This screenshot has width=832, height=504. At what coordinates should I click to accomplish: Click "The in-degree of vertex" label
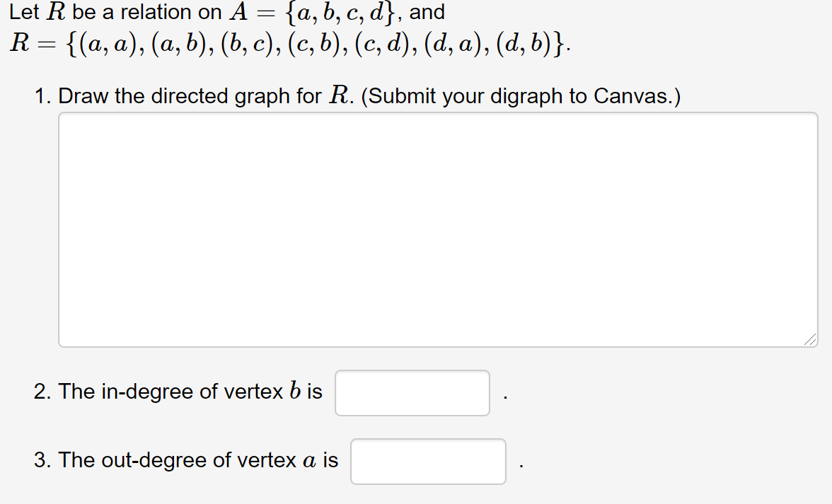pos(170,392)
